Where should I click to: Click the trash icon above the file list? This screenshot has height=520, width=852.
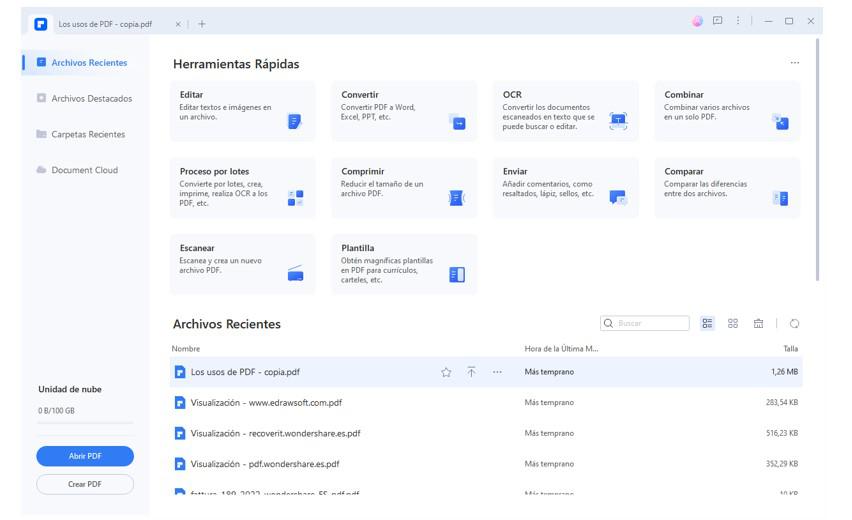[758, 324]
